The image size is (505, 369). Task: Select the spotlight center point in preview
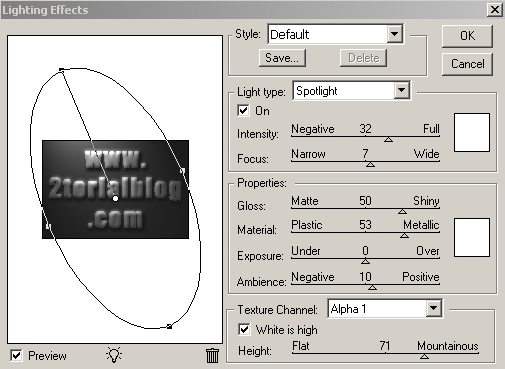[115, 199]
